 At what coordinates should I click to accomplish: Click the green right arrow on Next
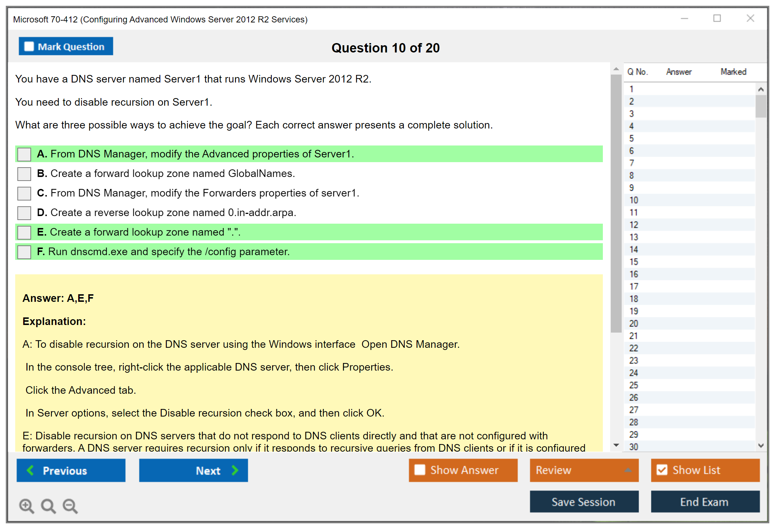(x=235, y=470)
